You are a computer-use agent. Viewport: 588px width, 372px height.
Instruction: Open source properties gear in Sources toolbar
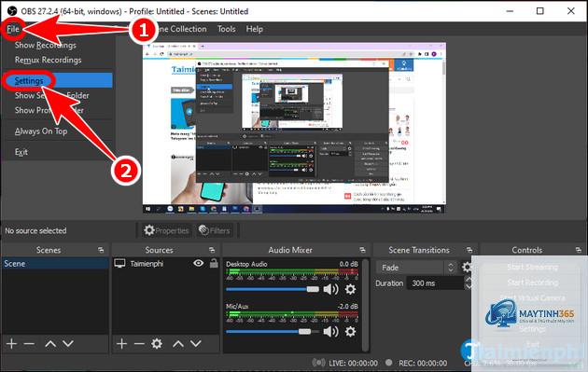tap(157, 343)
